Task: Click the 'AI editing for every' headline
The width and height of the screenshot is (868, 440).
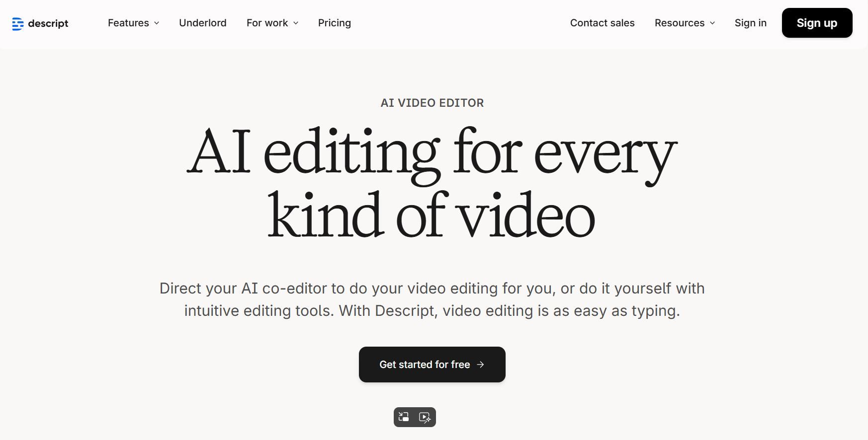Action: coord(432,153)
